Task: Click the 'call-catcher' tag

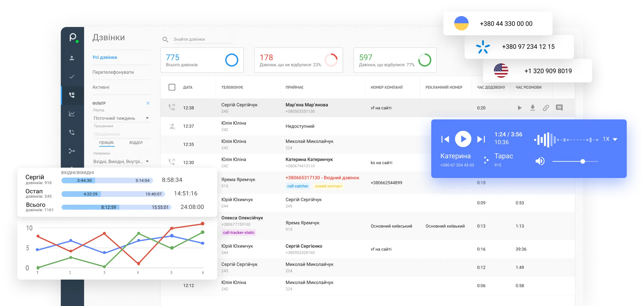Action: coord(298,186)
